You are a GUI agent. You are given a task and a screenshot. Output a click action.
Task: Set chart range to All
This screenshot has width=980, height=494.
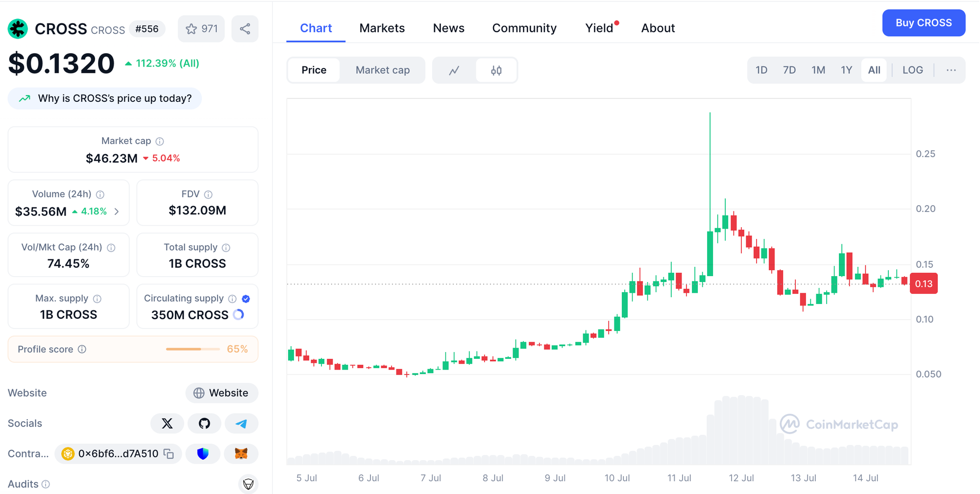(x=874, y=71)
